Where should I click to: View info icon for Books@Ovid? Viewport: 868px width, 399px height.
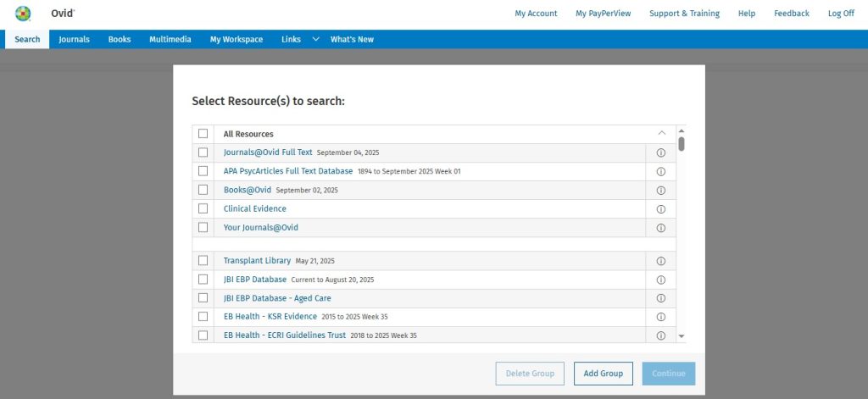tap(661, 190)
